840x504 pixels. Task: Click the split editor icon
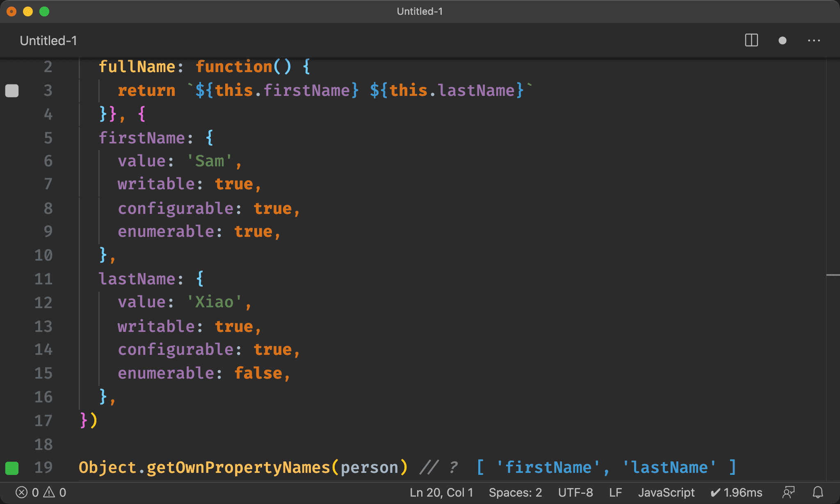[x=751, y=40]
